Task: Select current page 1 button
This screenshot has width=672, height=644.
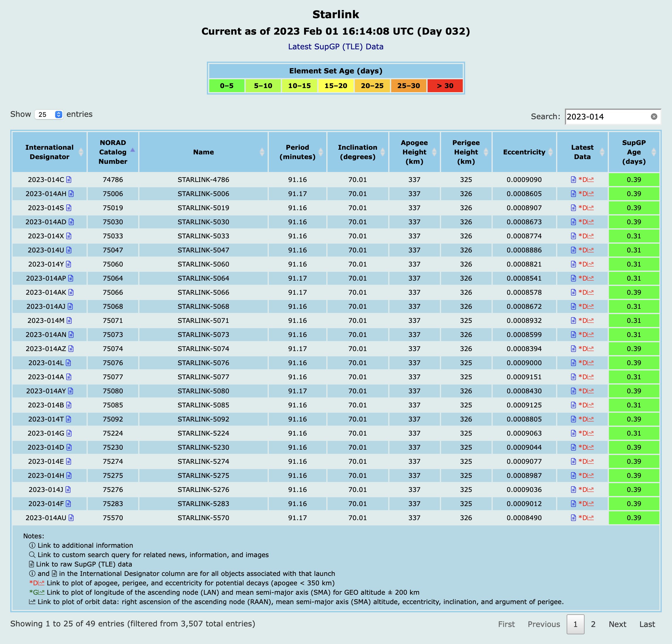Action: pos(575,624)
